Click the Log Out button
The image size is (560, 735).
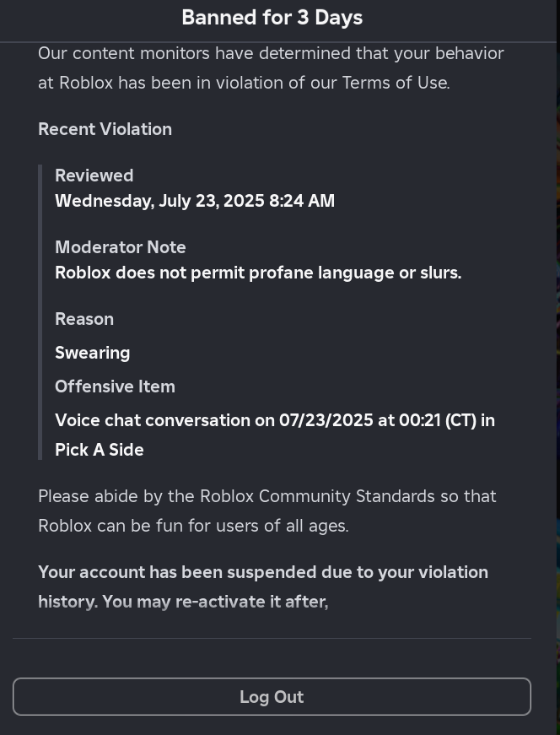click(x=272, y=696)
